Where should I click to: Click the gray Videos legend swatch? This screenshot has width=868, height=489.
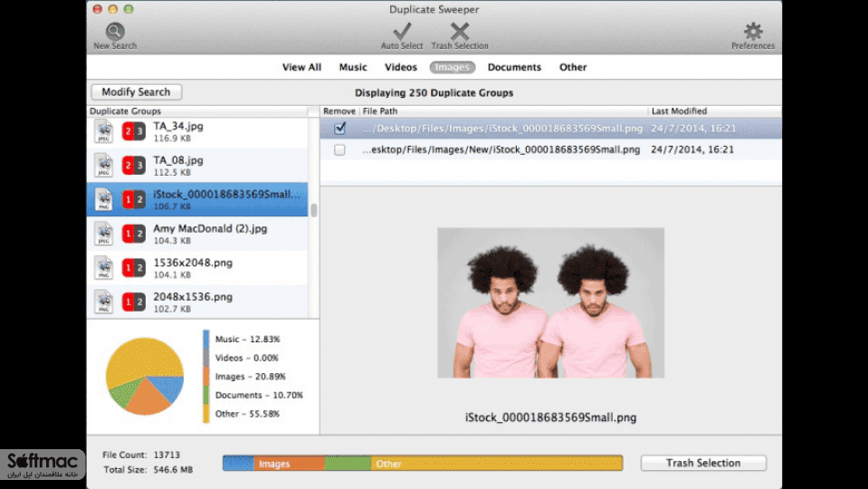click(x=206, y=358)
